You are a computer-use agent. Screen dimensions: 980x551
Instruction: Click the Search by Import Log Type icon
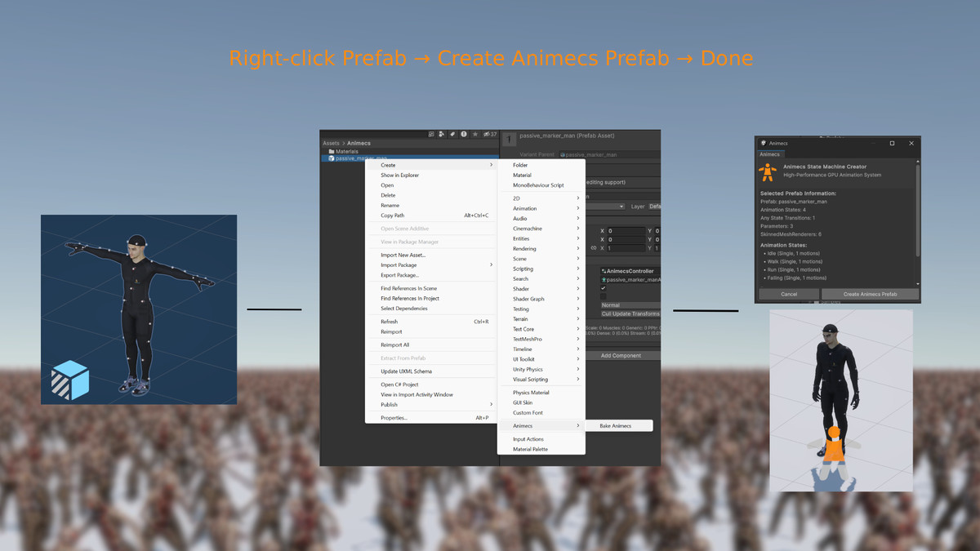(x=464, y=134)
